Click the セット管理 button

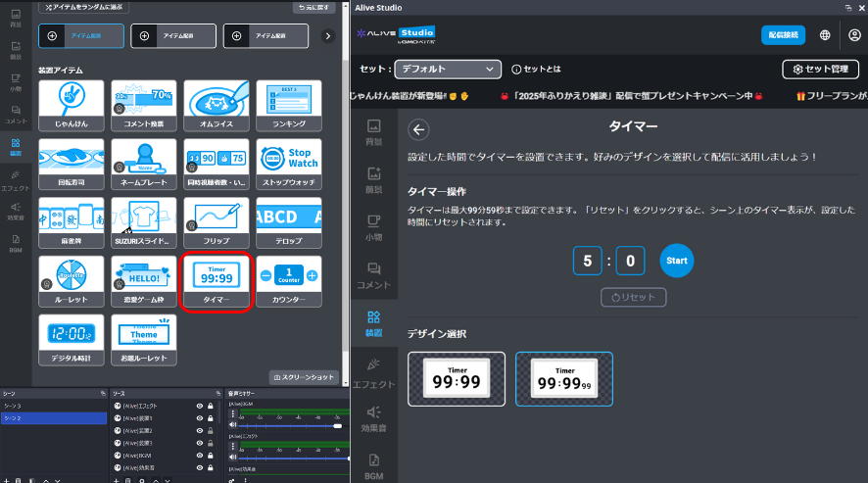click(x=820, y=70)
